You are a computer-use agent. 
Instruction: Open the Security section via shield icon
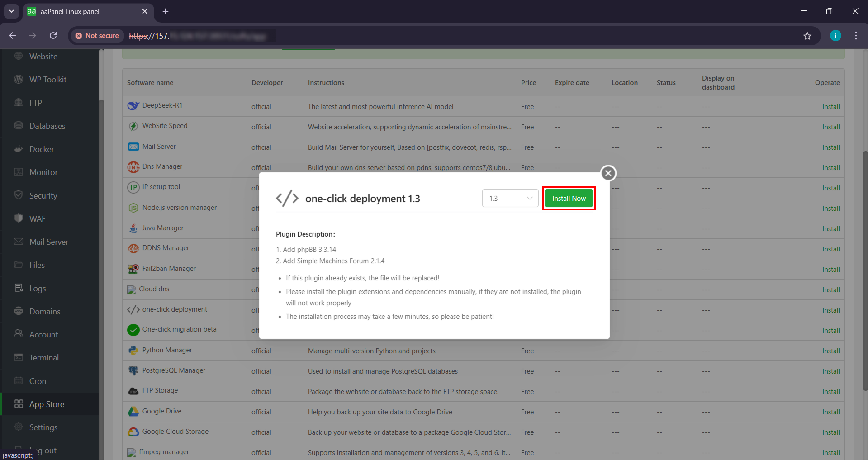pyautogui.click(x=19, y=195)
